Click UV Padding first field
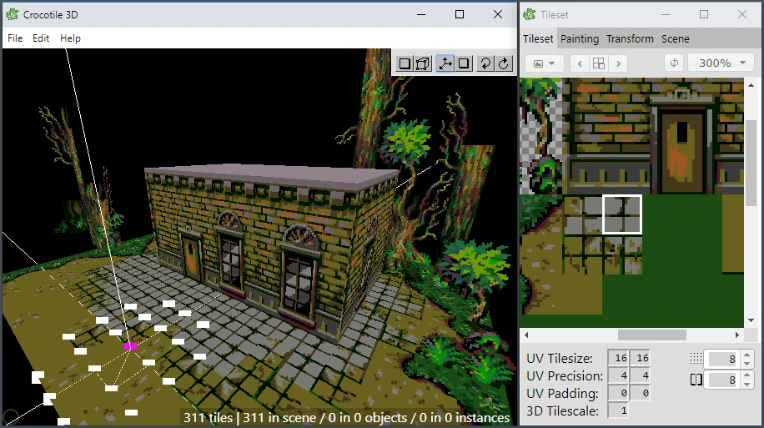This screenshot has width=764, height=428. tap(618, 393)
